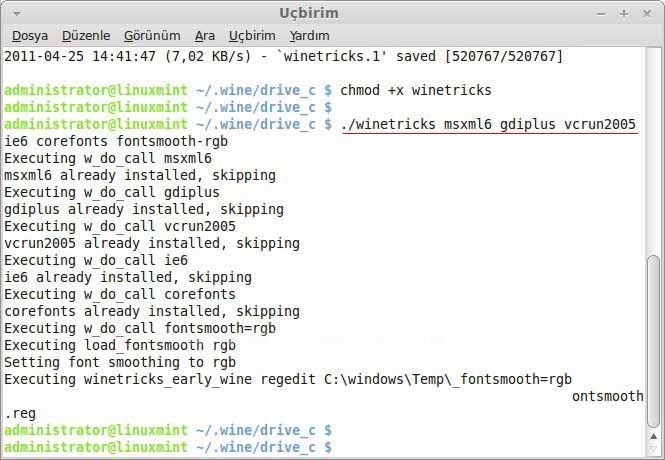Minimize the Uçbirim terminal window
Image resolution: width=665 pixels, height=460 pixels.
[x=601, y=13]
